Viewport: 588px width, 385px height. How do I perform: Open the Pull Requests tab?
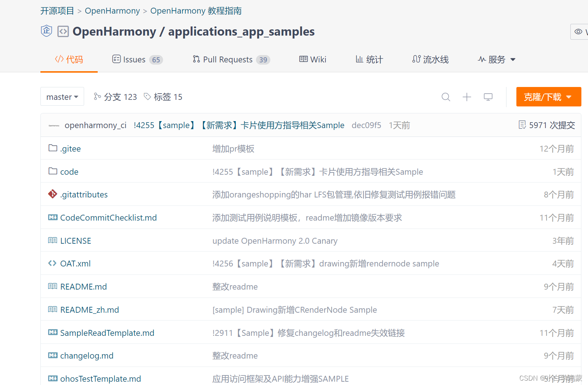231,59
